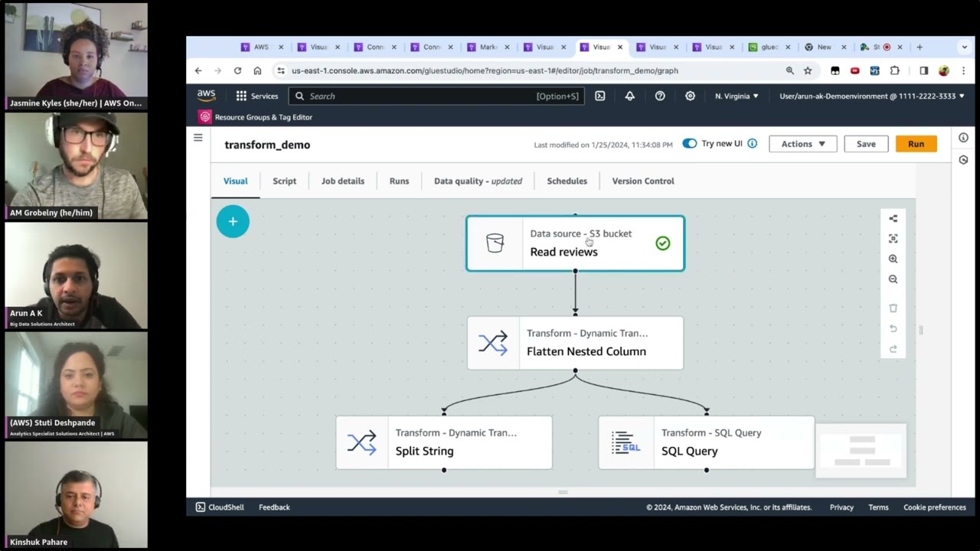Viewport: 980px width, 551px height.
Task: Switch to the Script tab
Action: [284, 181]
